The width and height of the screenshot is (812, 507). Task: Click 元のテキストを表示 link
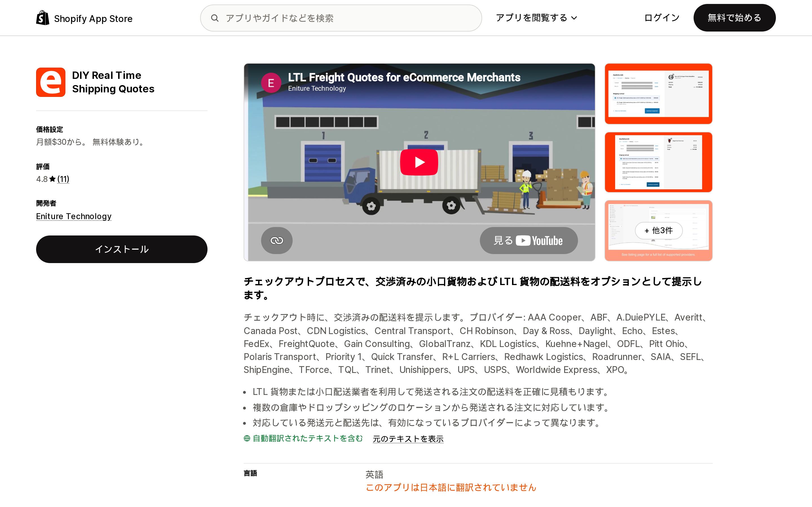408,439
